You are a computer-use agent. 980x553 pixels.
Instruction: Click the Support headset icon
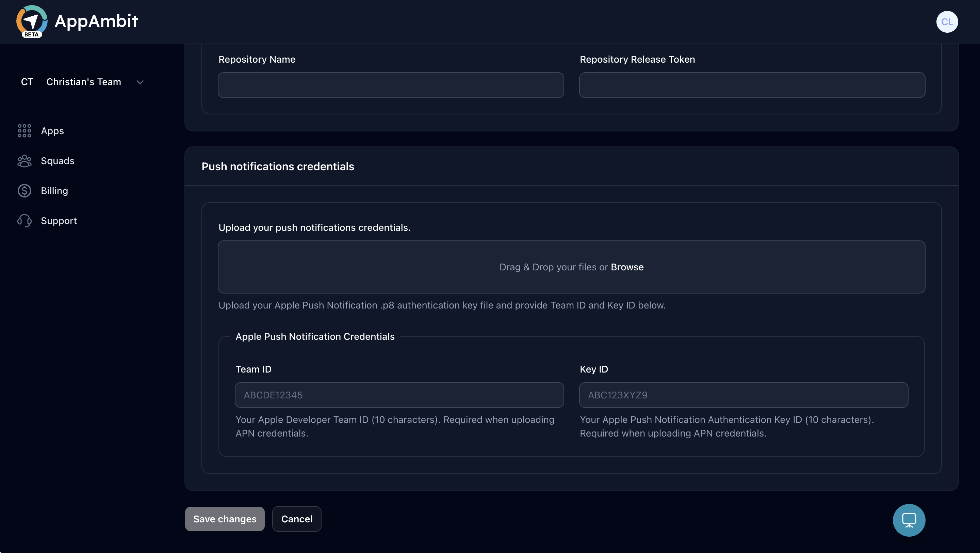coord(24,221)
